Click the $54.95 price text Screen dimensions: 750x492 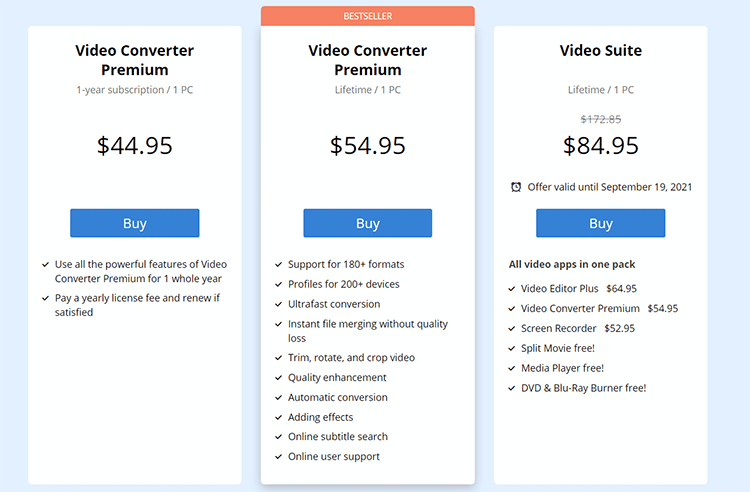pos(367,145)
